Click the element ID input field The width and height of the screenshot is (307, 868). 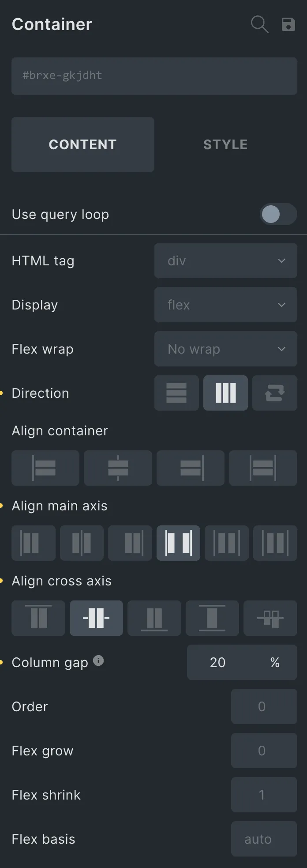click(154, 76)
